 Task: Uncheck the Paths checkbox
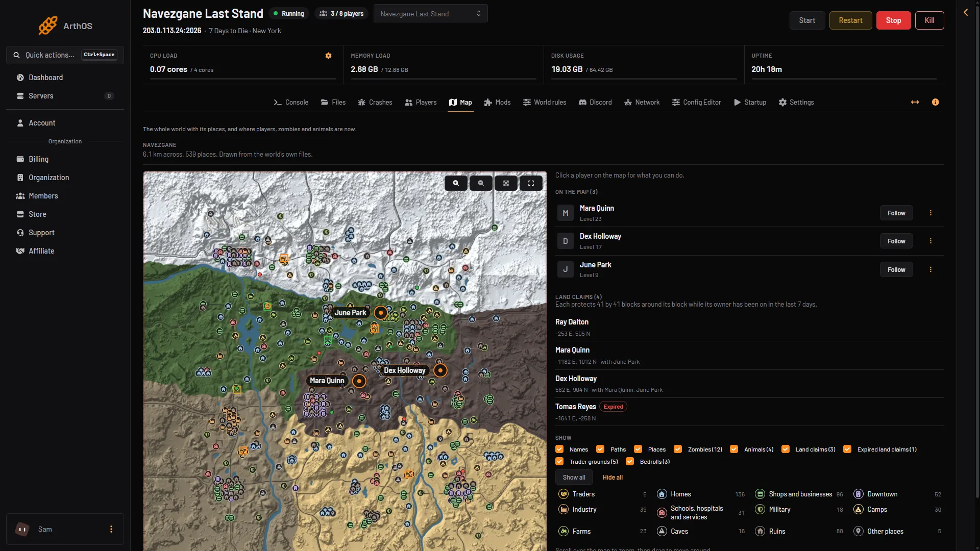(600, 449)
